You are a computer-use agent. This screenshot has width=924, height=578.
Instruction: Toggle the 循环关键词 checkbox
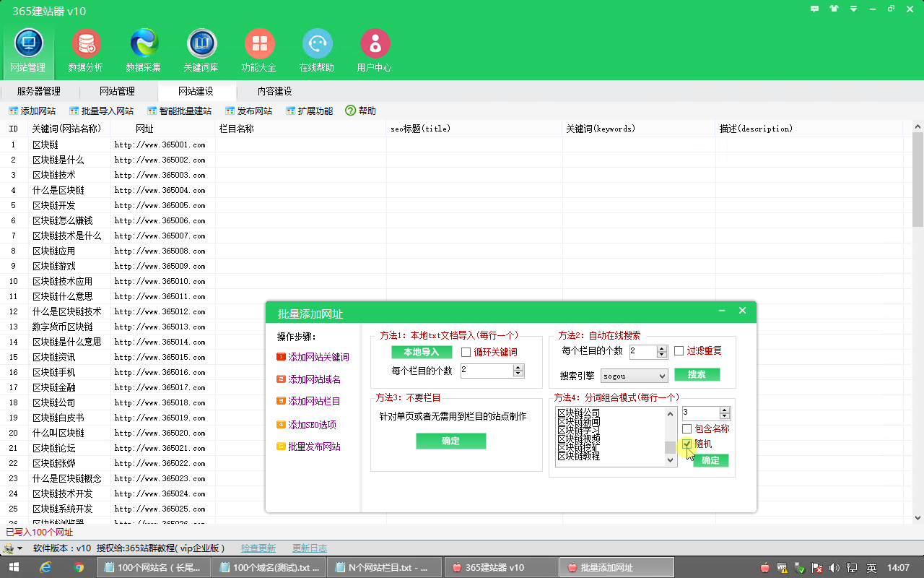pyautogui.click(x=466, y=353)
